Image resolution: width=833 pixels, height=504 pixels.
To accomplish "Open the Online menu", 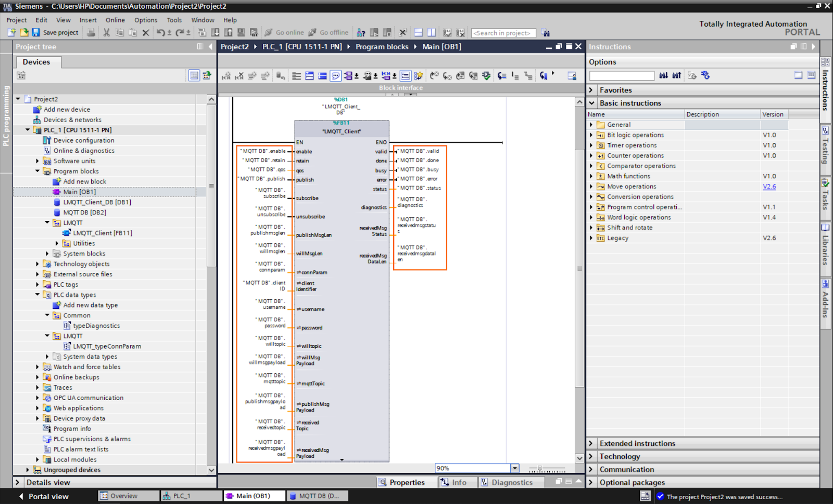I will (x=115, y=20).
